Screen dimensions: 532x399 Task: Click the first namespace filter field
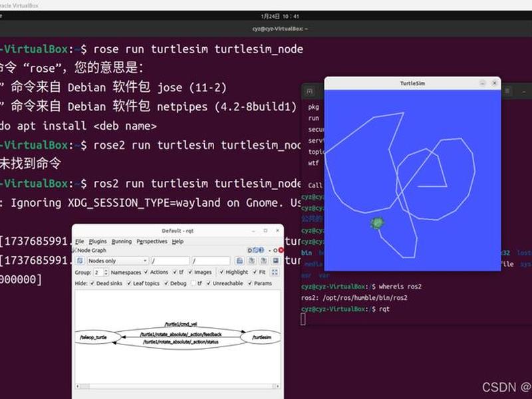click(170, 261)
